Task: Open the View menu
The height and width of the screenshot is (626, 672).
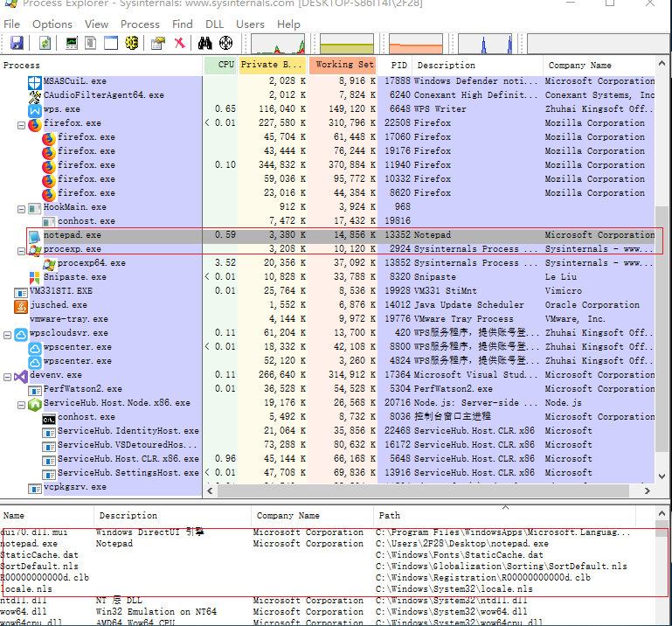Action: [x=96, y=24]
